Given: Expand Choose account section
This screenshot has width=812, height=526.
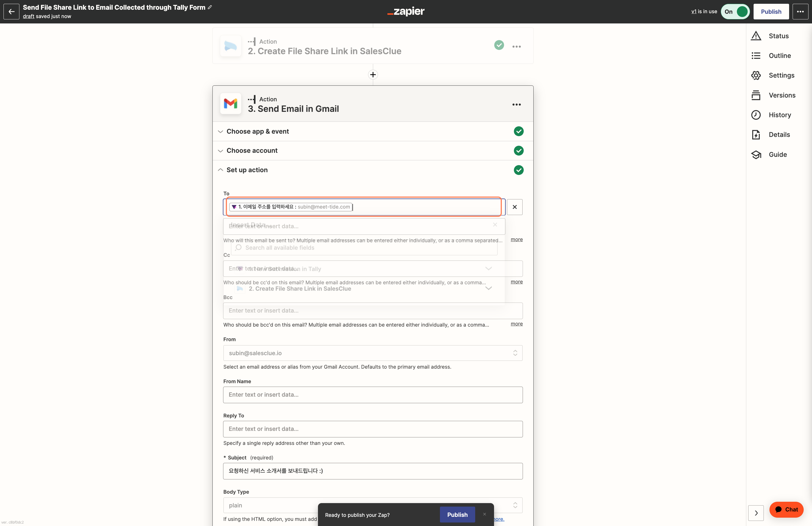Looking at the screenshot, I should [x=373, y=151].
